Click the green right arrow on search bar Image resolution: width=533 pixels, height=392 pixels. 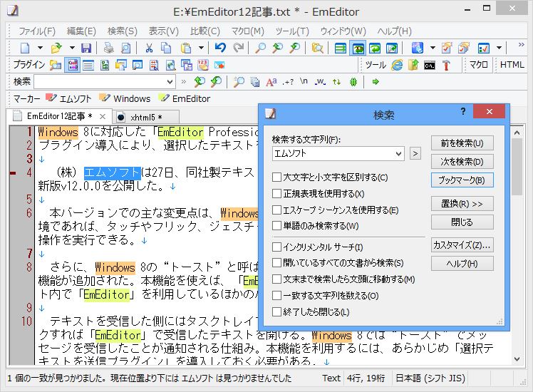(x=376, y=81)
